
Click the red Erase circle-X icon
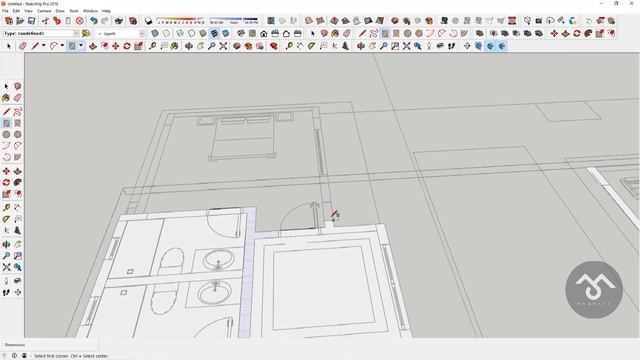click(x=80, y=21)
